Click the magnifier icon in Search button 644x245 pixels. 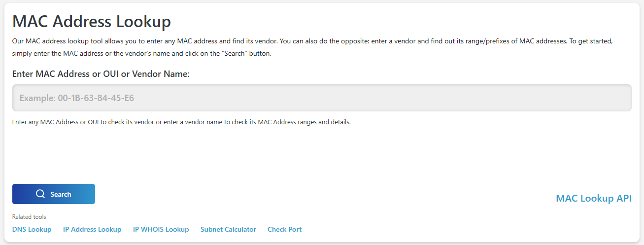click(40, 194)
